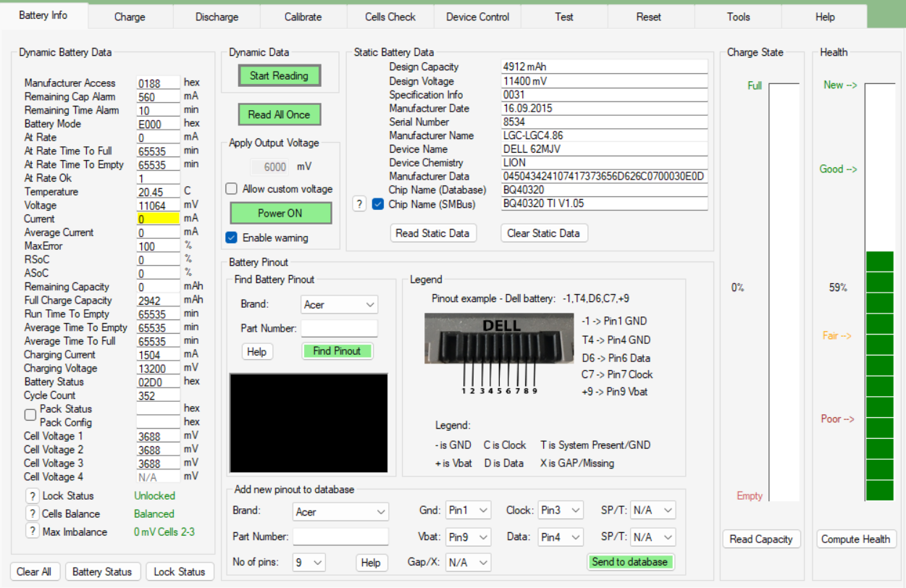906x588 pixels.
Task: Enable the Allow custom voltage checkbox
Action: (232, 189)
